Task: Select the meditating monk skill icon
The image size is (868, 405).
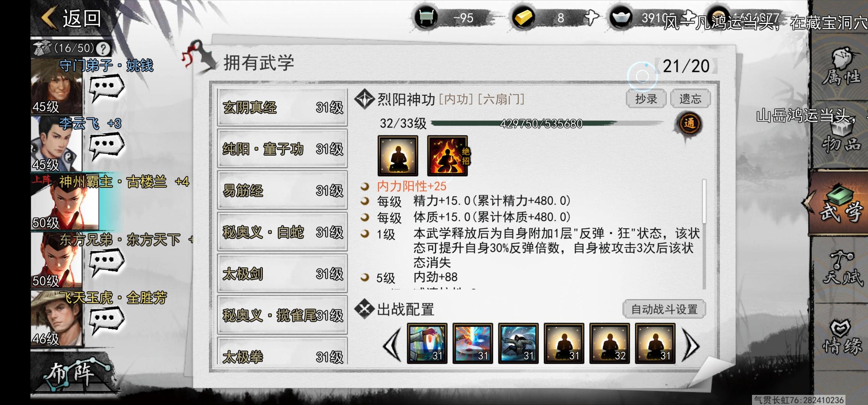Action: 398,156
